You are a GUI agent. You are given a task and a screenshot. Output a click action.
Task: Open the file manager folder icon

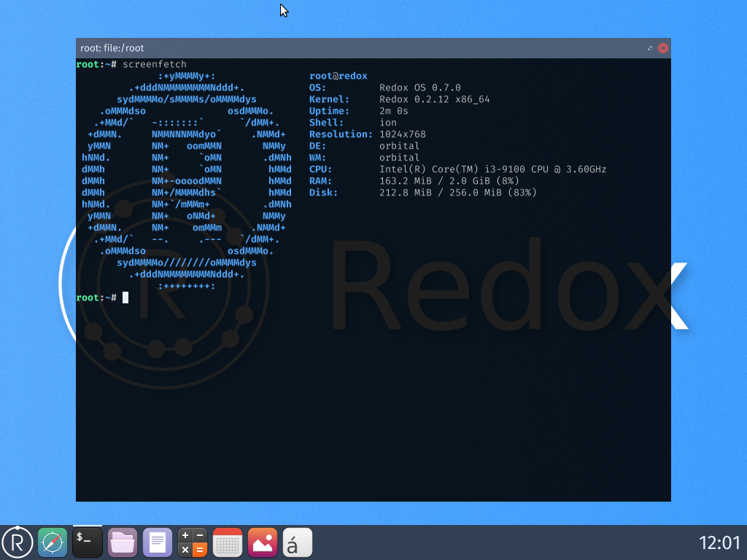pos(123,542)
